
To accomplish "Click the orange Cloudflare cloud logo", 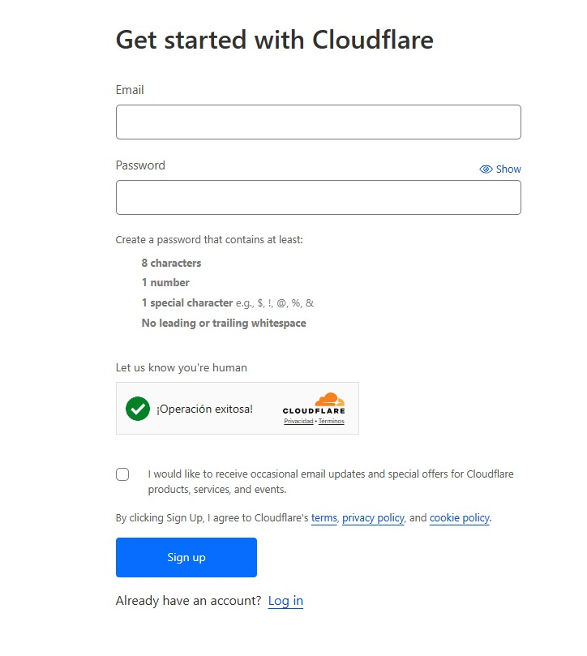I will click(x=330, y=399).
